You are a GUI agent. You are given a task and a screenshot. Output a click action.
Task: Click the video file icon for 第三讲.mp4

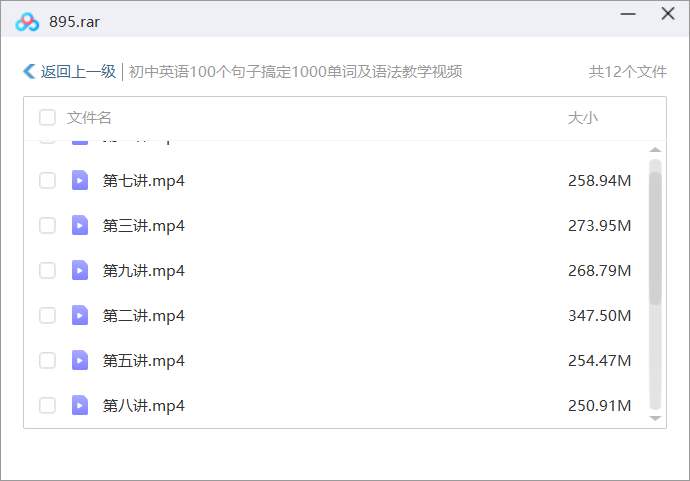tap(80, 225)
